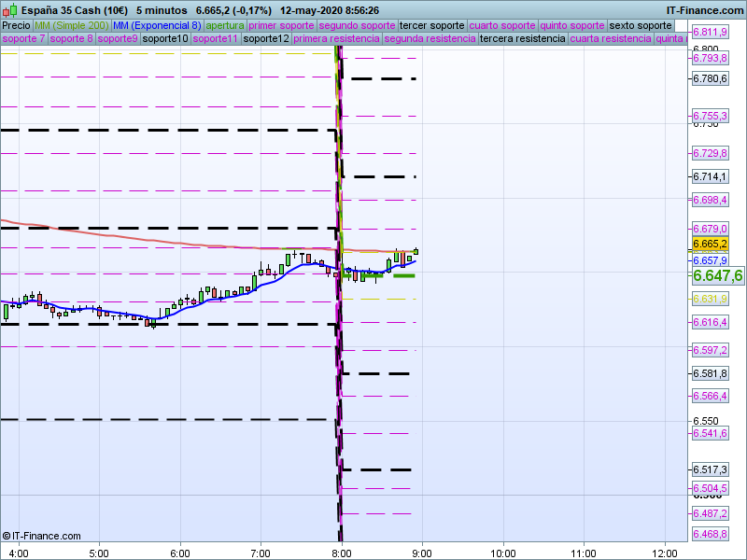Click the 6.550 axis price label
Viewport: 747px width, 560px height.
pyautogui.click(x=706, y=422)
